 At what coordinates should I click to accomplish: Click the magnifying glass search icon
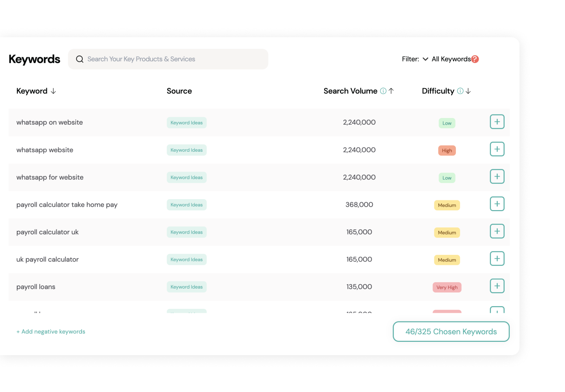coord(80,59)
